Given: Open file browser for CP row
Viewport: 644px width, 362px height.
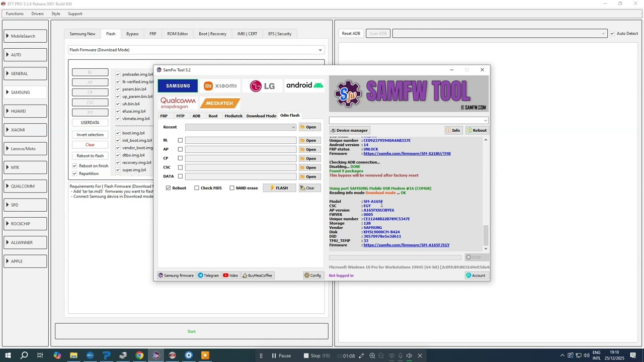Looking at the screenshot, I should [309, 158].
